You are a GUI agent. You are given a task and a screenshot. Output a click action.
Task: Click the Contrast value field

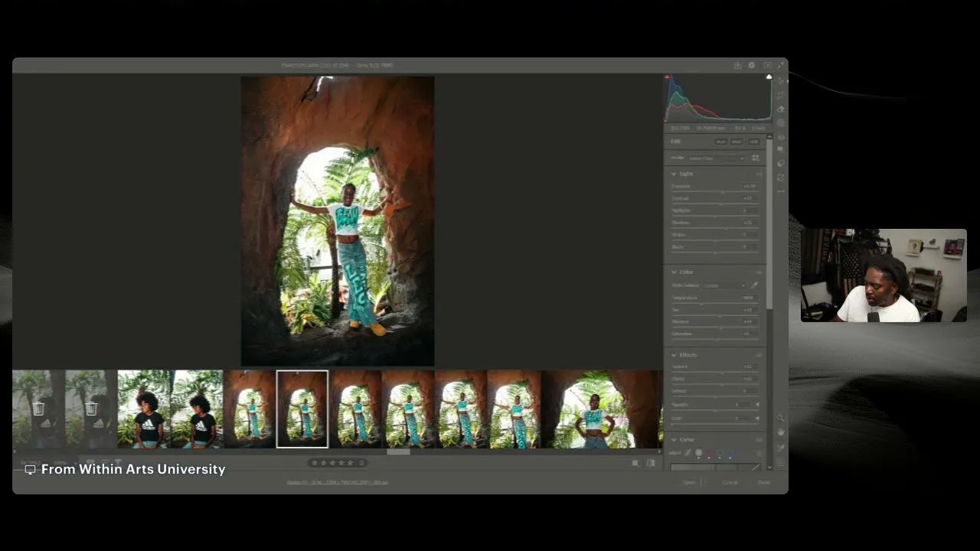(750, 198)
